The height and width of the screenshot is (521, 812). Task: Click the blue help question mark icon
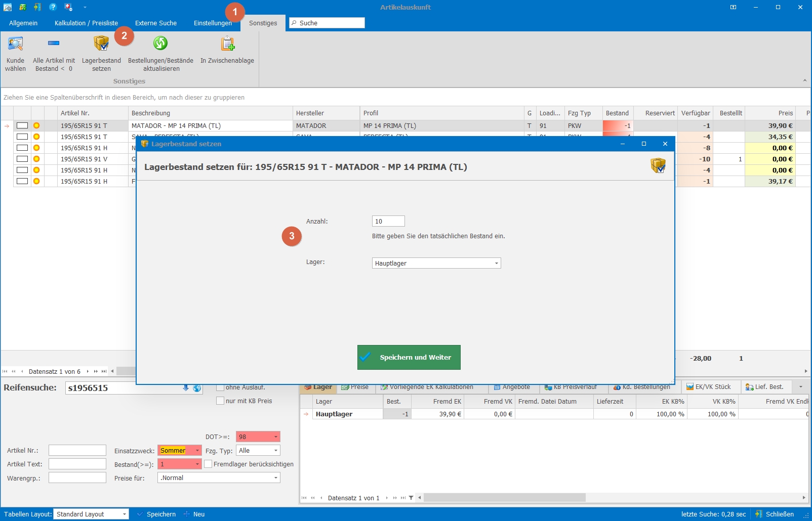pos(53,7)
